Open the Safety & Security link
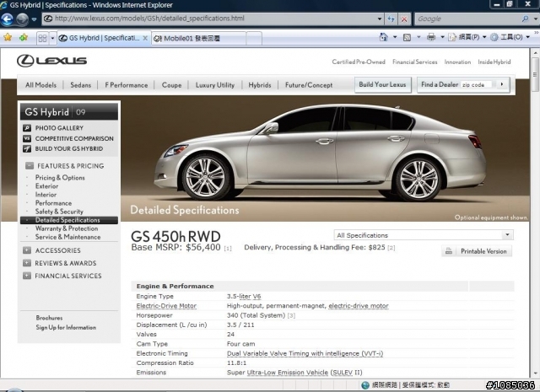Image resolution: width=540 pixels, height=392 pixels. [x=59, y=212]
